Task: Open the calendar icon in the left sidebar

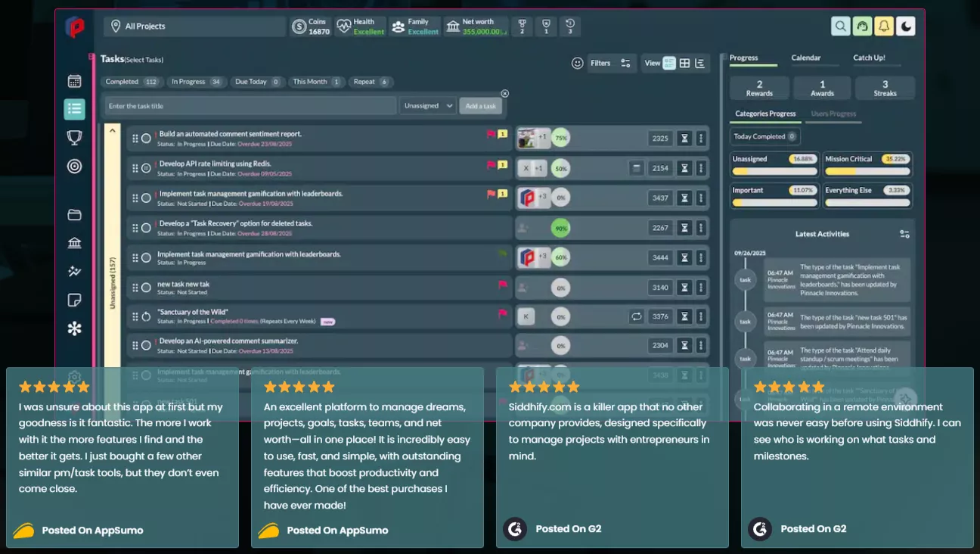Action: [x=74, y=81]
